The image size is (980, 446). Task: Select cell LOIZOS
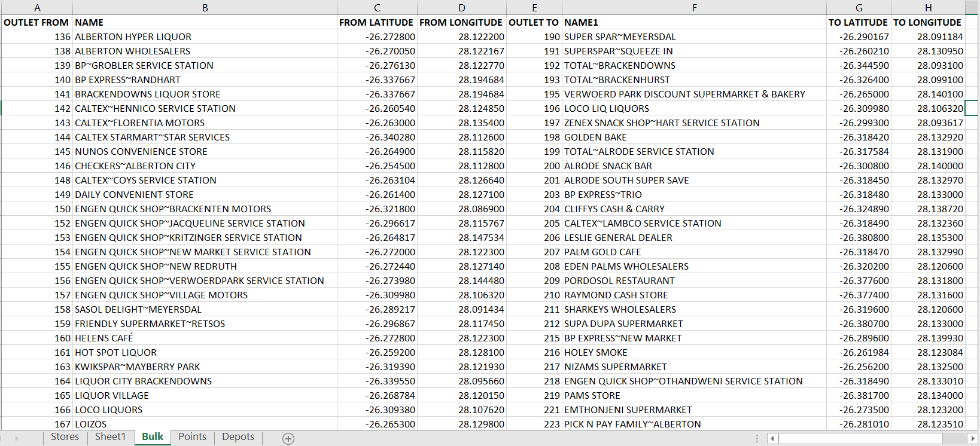[205, 424]
